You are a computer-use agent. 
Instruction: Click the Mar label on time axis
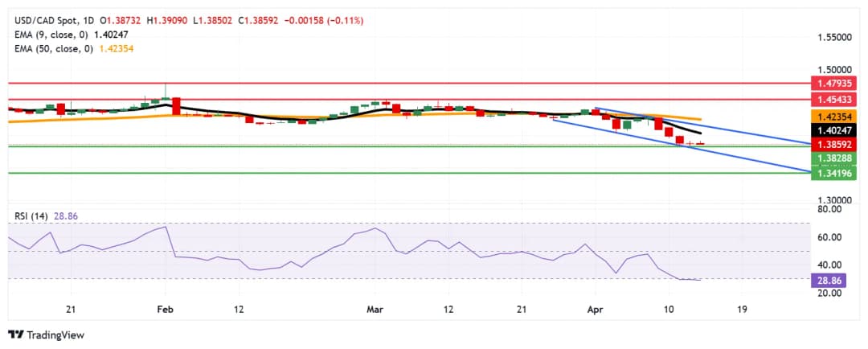click(x=375, y=310)
